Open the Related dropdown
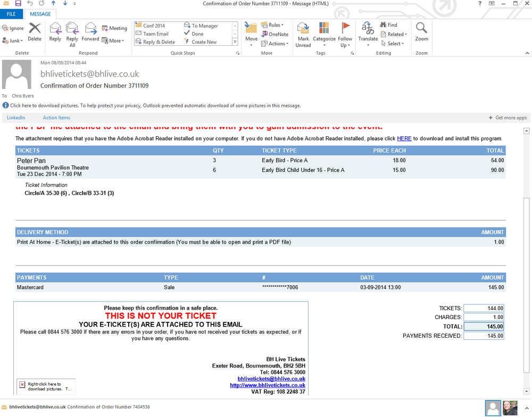The image size is (532, 417). coord(394,34)
